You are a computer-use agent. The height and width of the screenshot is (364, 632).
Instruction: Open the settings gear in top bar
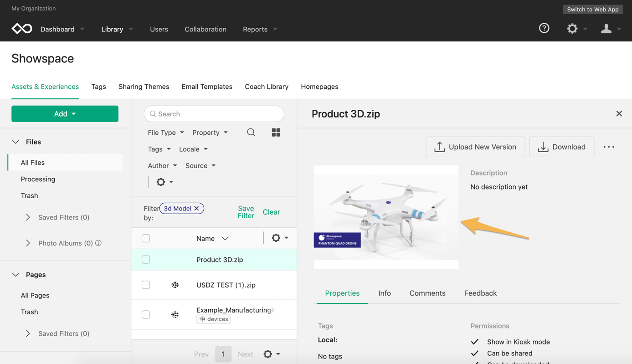click(x=572, y=29)
